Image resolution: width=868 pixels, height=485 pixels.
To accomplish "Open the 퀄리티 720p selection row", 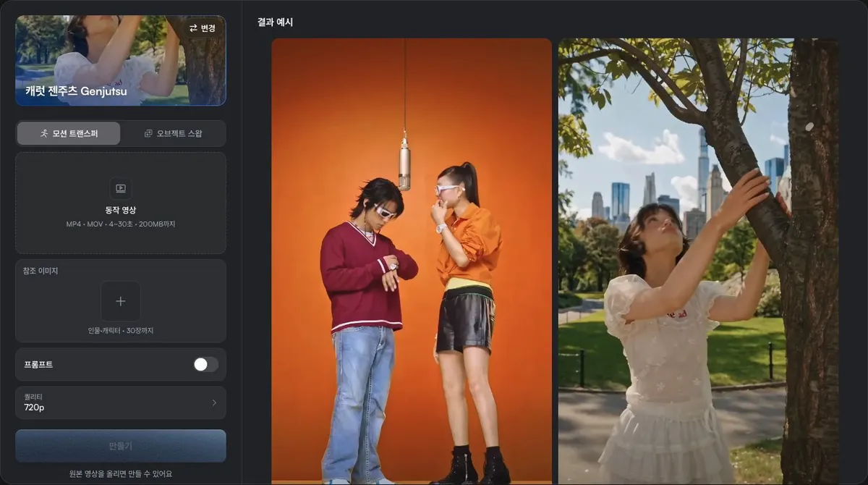I will (121, 402).
